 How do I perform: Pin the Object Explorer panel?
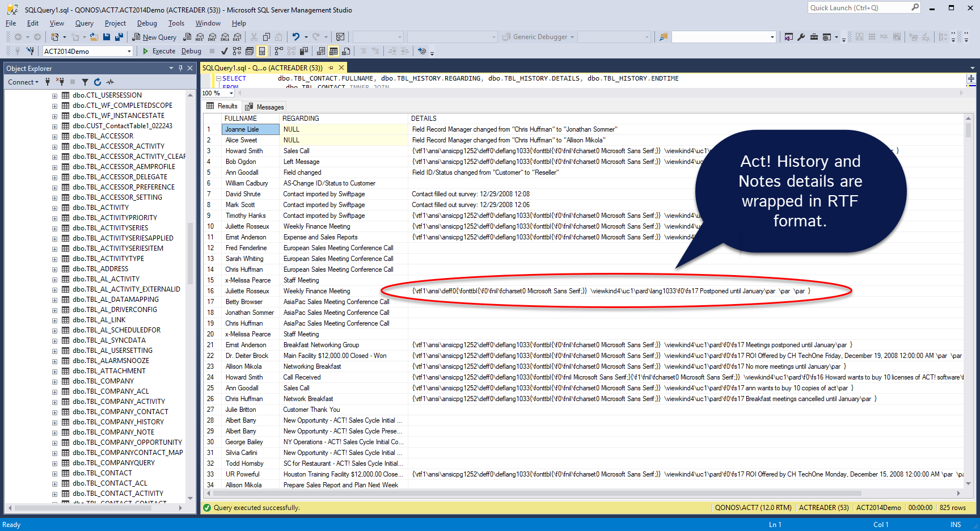[181, 68]
